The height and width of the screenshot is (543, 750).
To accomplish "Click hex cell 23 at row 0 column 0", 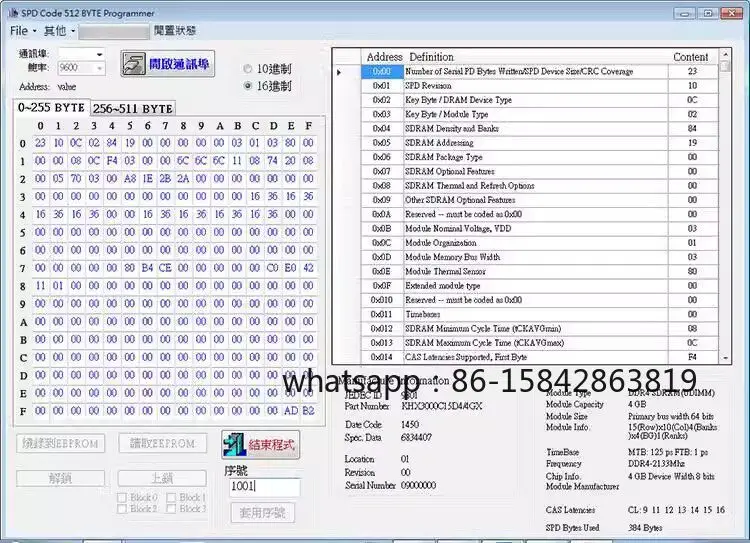I will 40,143.
